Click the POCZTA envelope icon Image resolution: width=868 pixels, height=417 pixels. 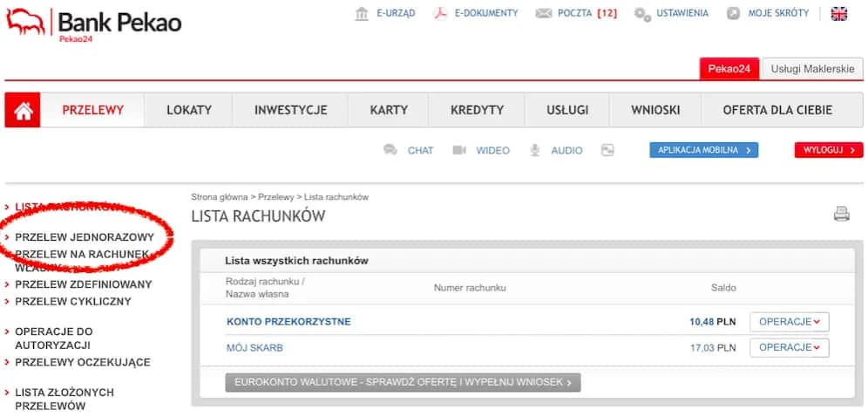(544, 13)
